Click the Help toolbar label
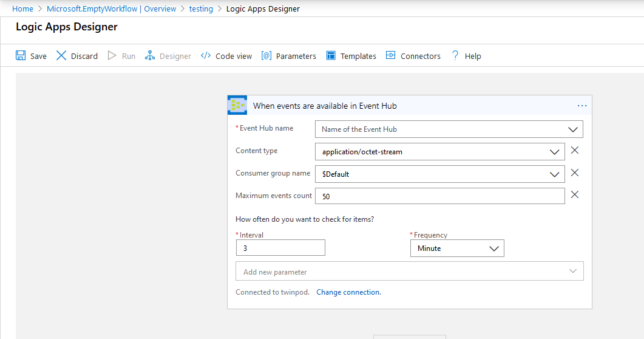Image resolution: width=644 pixels, height=339 pixels. coord(473,56)
